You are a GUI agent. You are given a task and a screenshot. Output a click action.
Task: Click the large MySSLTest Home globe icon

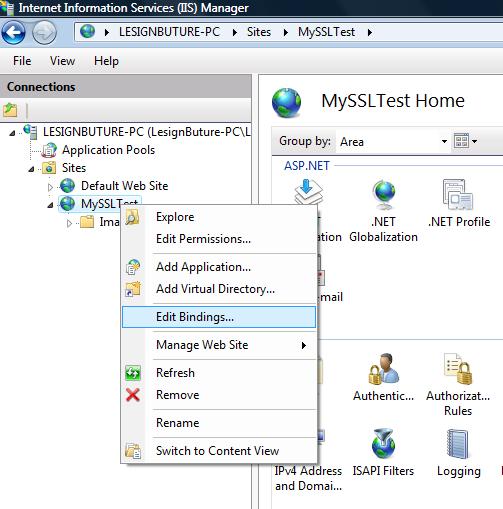pyautogui.click(x=286, y=102)
